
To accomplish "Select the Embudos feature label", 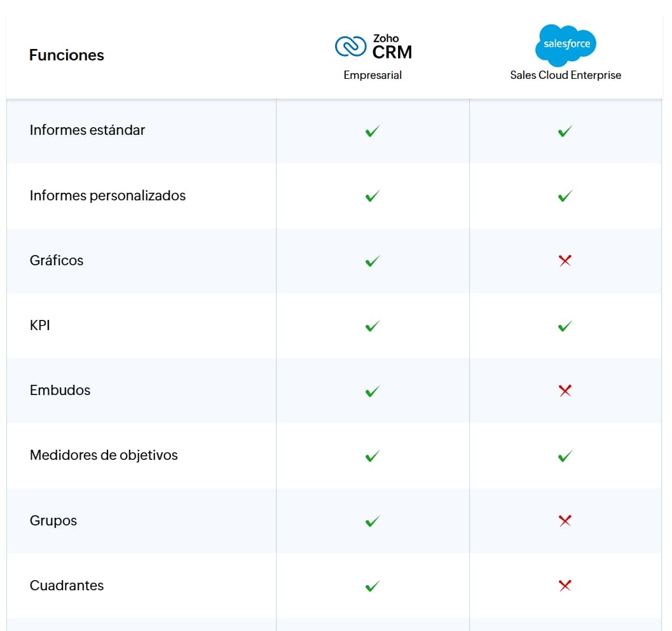I will point(60,390).
